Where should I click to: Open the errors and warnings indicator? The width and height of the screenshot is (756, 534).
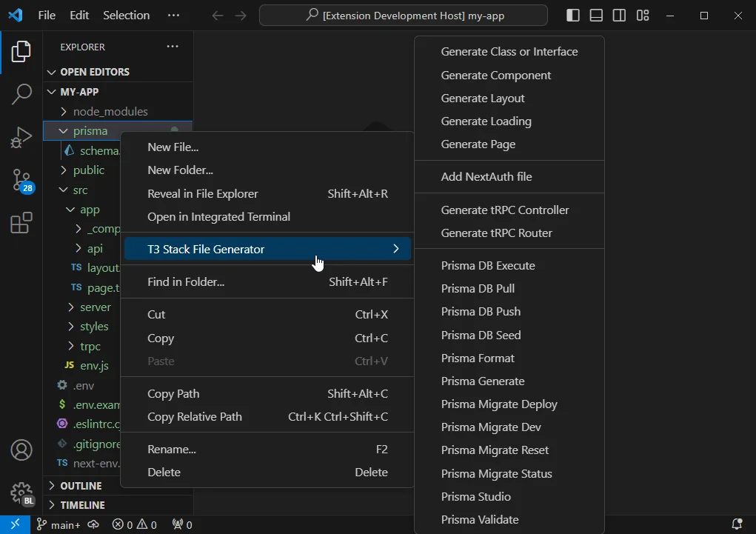pyautogui.click(x=134, y=524)
